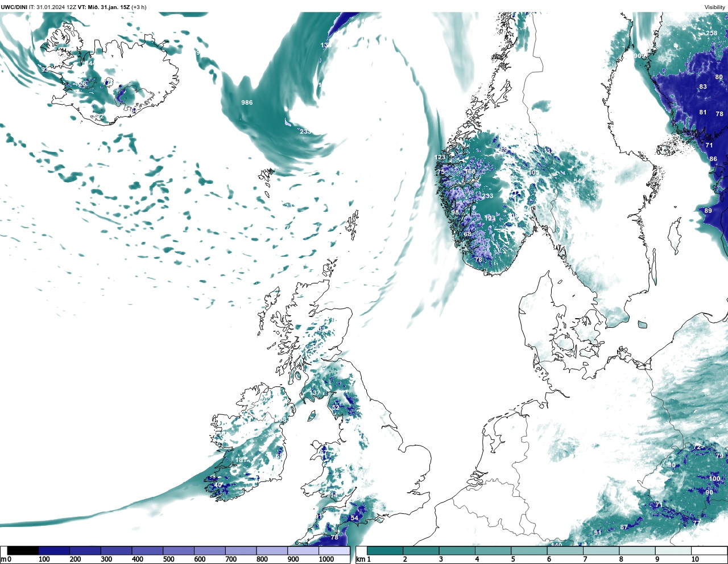The height and width of the screenshot is (564, 728).
Task: Click the '68' value in southwest Norway
Action: coord(468,234)
